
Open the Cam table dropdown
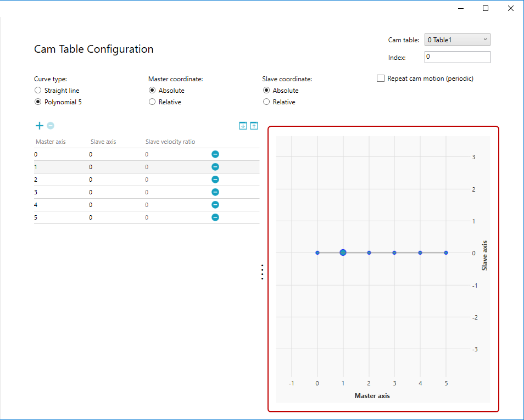click(x=457, y=40)
